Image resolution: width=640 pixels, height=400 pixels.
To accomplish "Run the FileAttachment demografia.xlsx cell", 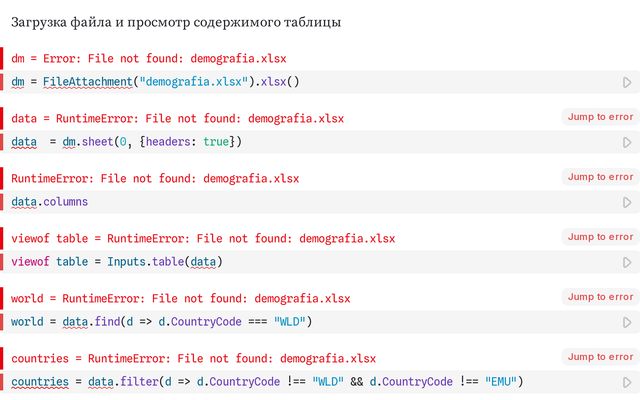I will (x=627, y=82).
